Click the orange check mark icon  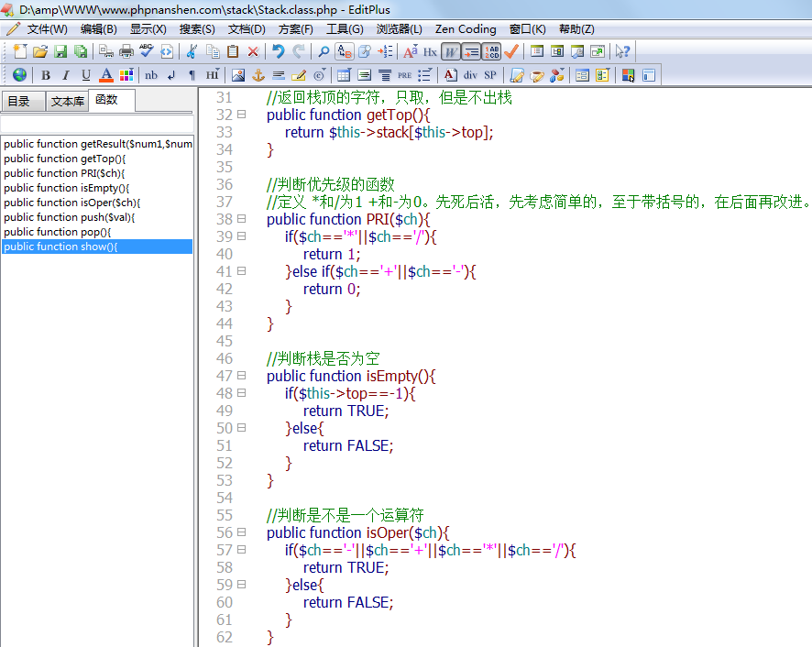tap(511, 51)
